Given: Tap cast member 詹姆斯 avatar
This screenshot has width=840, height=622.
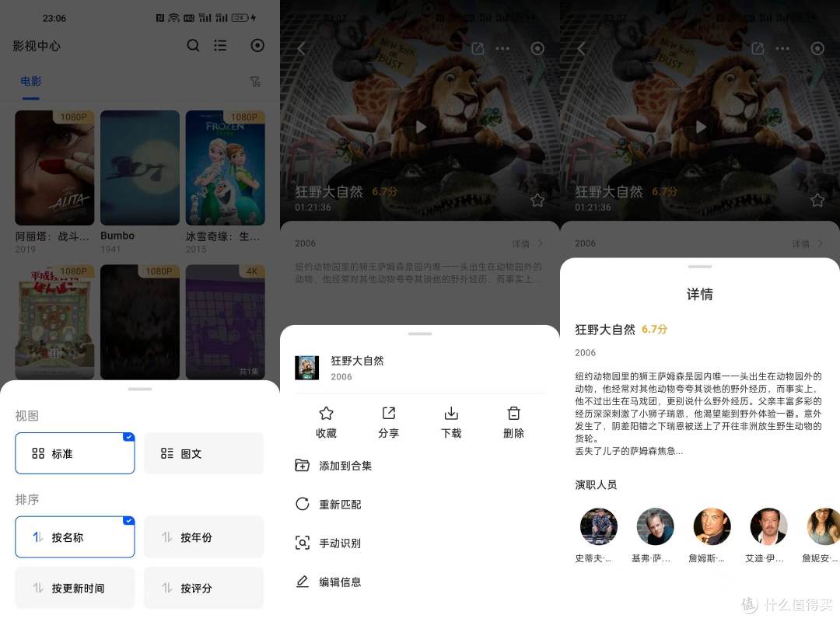Looking at the screenshot, I should pos(712,526).
